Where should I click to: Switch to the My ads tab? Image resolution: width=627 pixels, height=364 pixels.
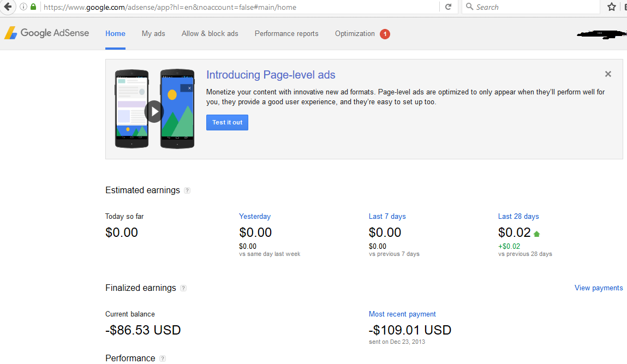point(153,33)
